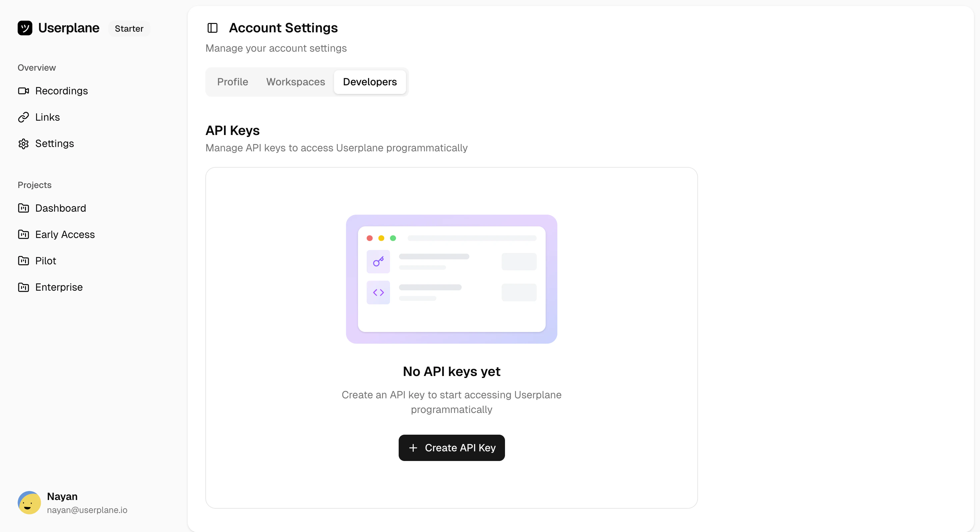Click the Pilot project folder icon

(x=24, y=261)
